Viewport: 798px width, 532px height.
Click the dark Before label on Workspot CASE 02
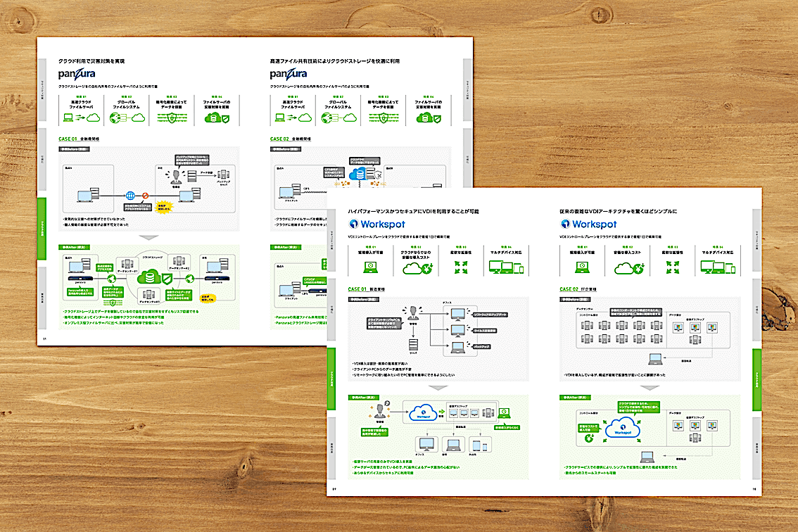click(x=576, y=299)
